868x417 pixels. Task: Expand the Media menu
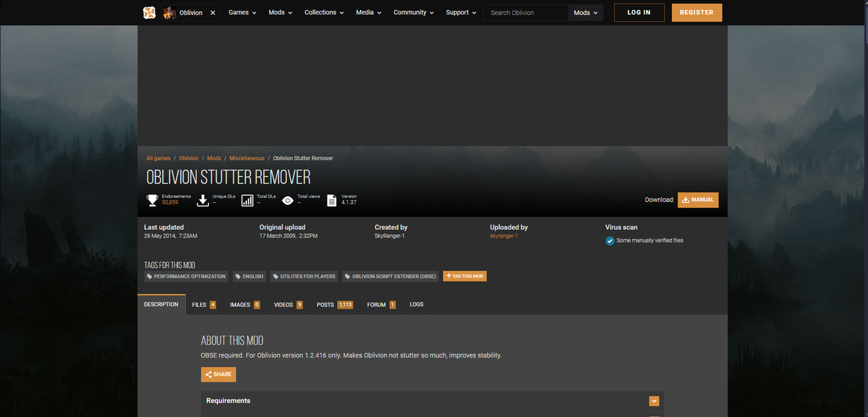(x=368, y=12)
